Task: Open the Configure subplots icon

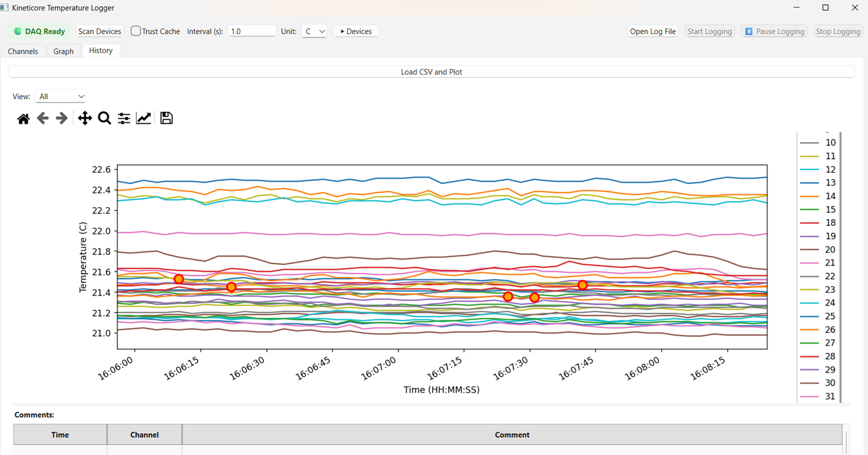Action: pyautogui.click(x=123, y=118)
